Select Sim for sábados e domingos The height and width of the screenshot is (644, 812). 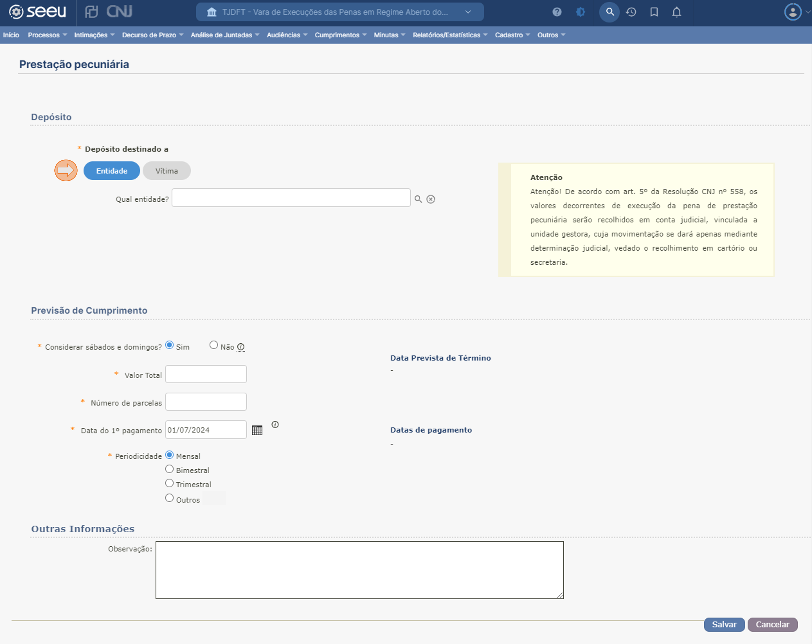pos(169,345)
